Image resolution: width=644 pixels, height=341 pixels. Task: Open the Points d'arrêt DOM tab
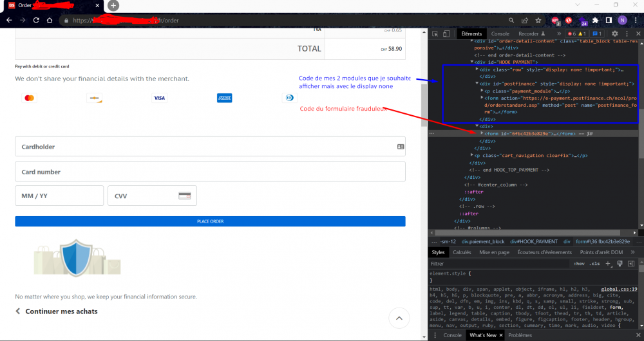click(x=601, y=252)
